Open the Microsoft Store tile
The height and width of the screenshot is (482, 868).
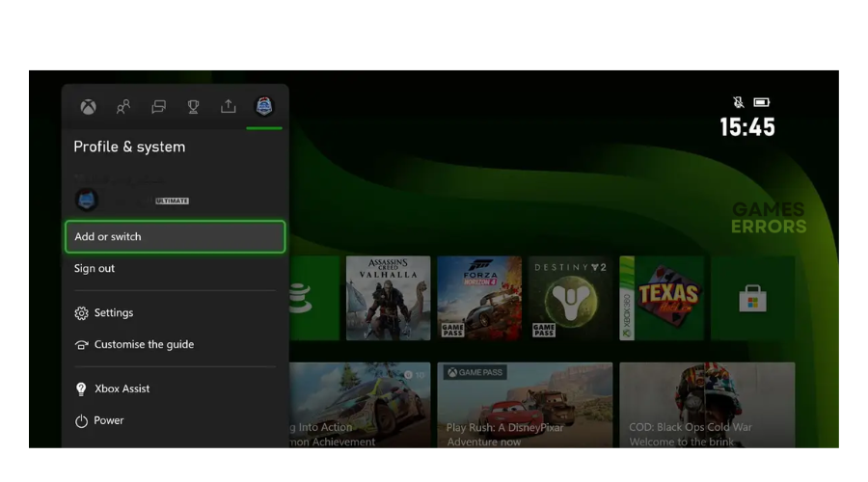click(x=753, y=298)
